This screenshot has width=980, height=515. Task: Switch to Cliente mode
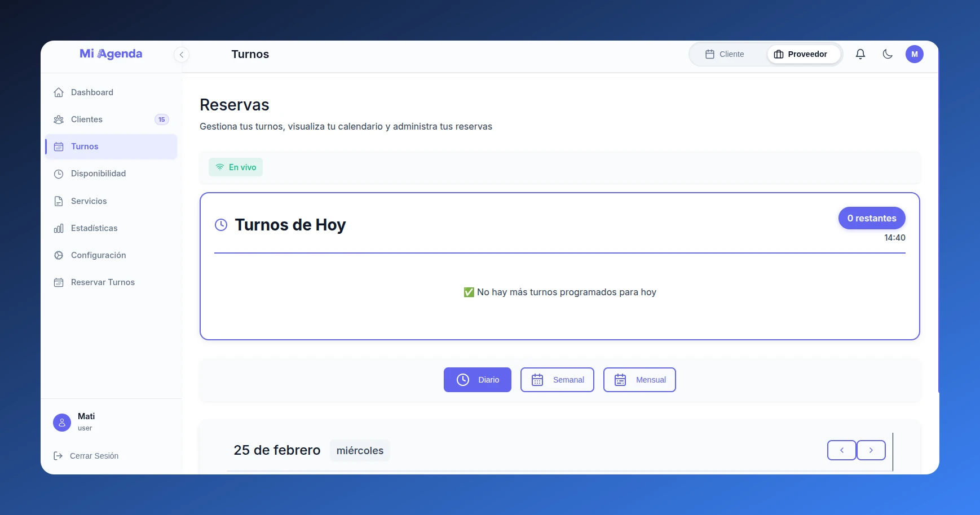click(x=725, y=54)
